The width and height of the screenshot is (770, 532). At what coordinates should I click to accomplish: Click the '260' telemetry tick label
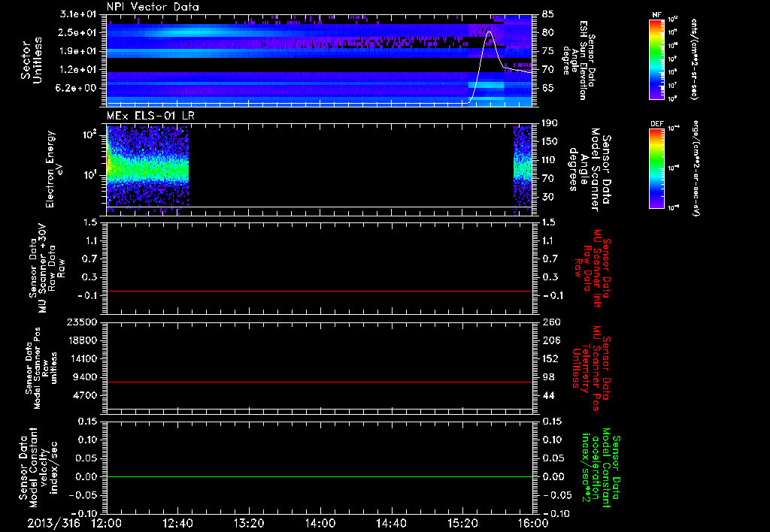[x=550, y=322]
